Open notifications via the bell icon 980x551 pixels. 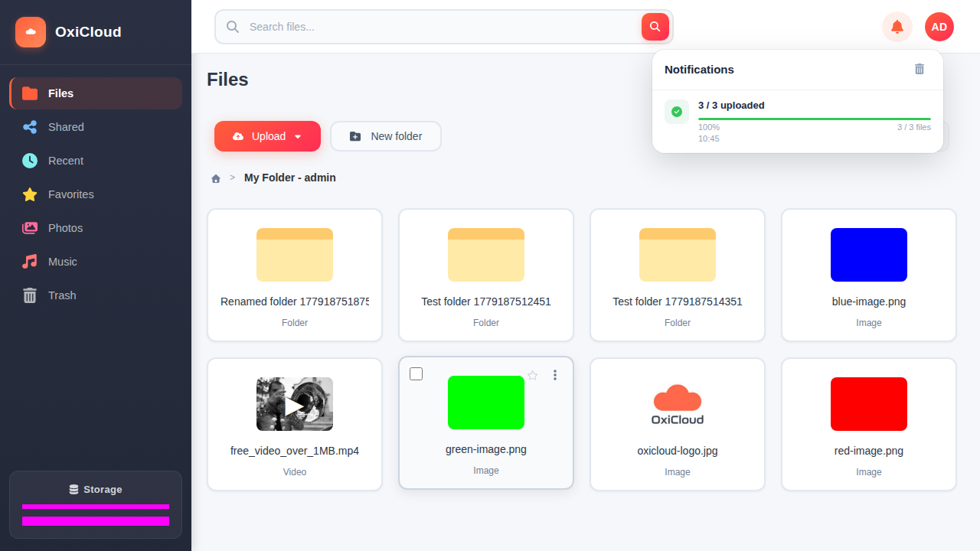point(897,27)
